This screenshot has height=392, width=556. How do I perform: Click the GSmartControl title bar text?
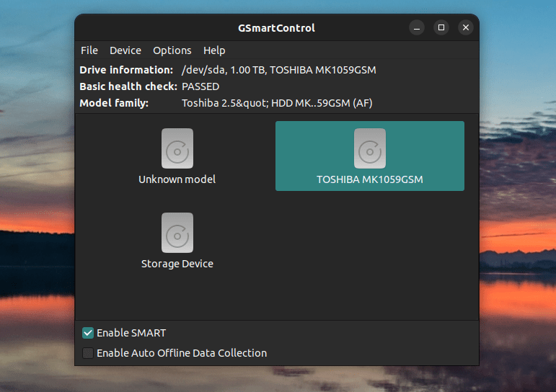[x=276, y=28]
